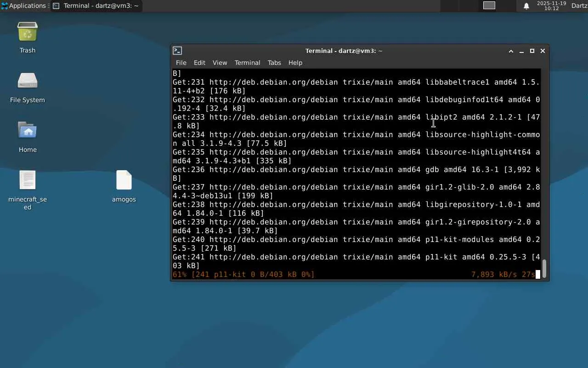Shade the terminal window with up-arrow button
The image size is (588, 368).
click(511, 51)
